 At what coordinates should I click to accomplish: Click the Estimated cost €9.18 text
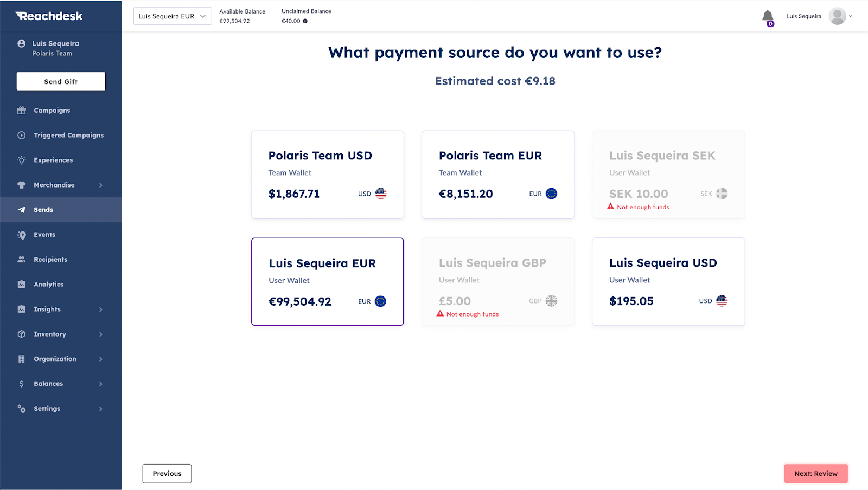(495, 81)
